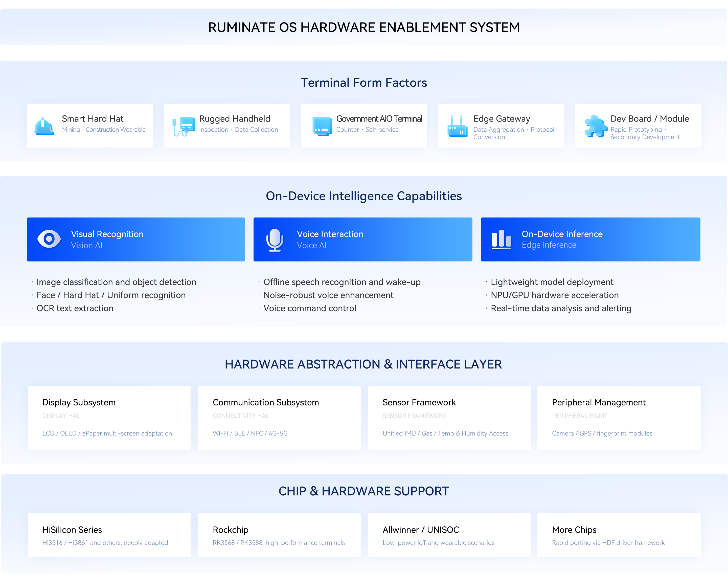The image size is (728, 581).
Task: Click 'NPU/GPU hardware acceleration' bullet
Action: pyautogui.click(x=555, y=295)
